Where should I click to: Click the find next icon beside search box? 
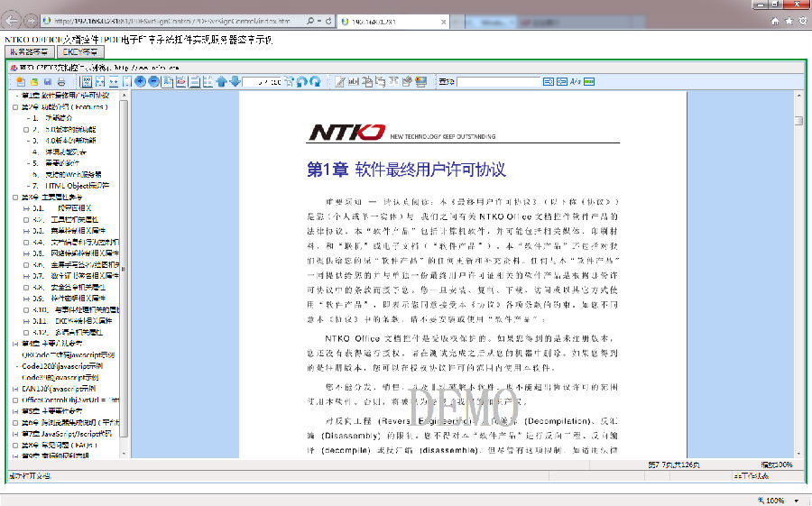point(549,81)
